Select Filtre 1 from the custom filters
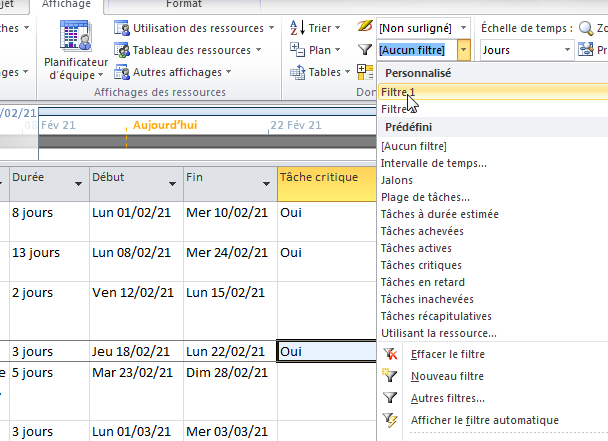The image size is (608, 441). (398, 91)
